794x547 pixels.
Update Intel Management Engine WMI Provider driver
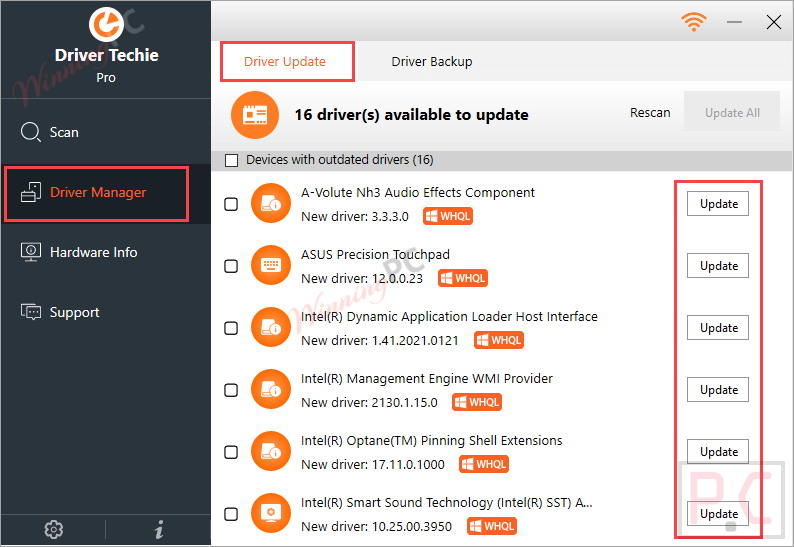[x=718, y=389]
